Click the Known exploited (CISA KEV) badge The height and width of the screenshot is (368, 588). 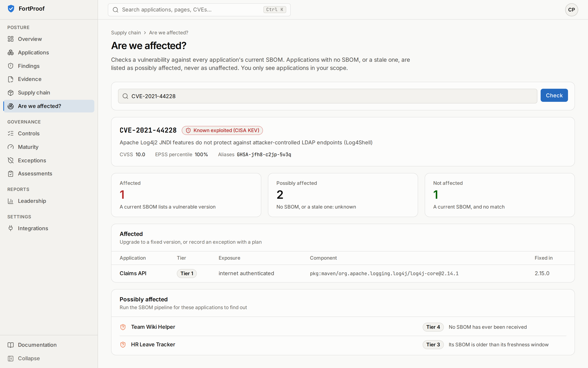[x=222, y=130]
